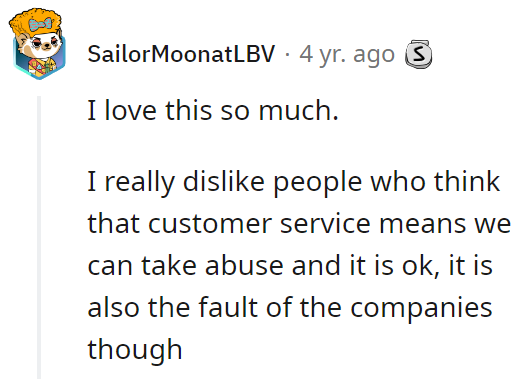The width and height of the screenshot is (517, 379).
Task: Click the word 'service' in the comment
Action: [325, 223]
